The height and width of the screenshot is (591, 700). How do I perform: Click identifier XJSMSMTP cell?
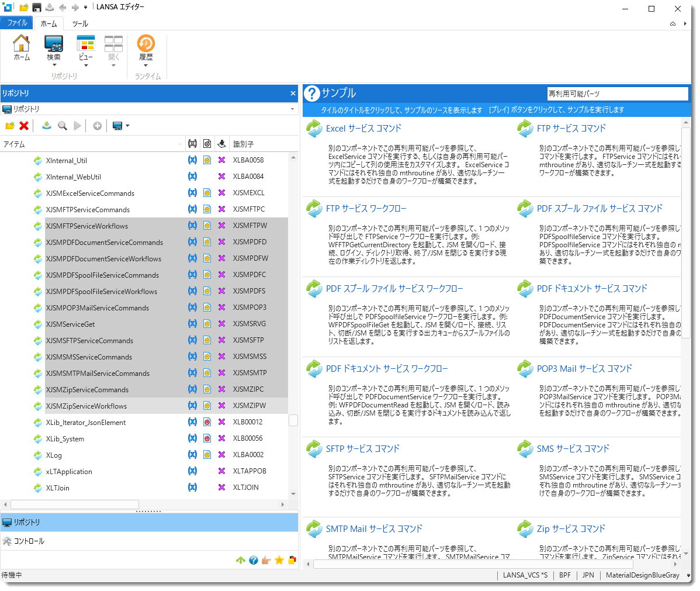[x=249, y=373]
